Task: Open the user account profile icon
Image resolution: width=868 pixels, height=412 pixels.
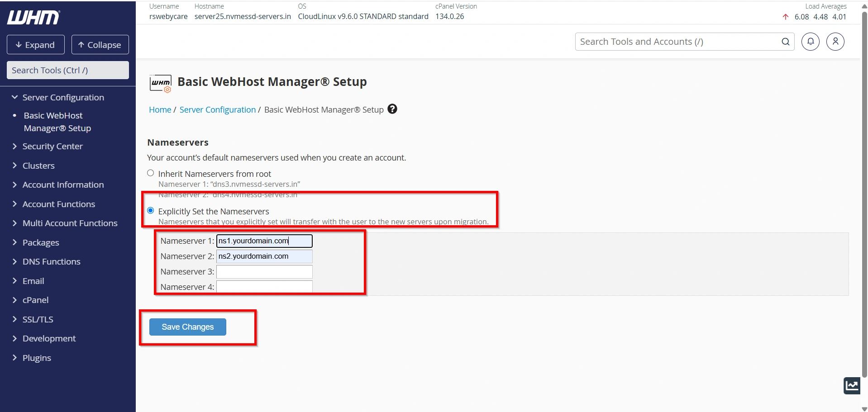Action: pyautogui.click(x=835, y=42)
